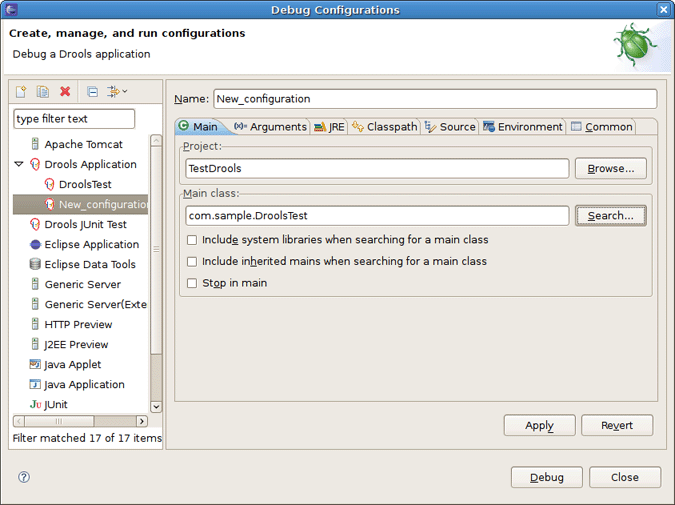The height and width of the screenshot is (505, 675).
Task: Collapse the Drools Application tree node
Action: point(19,164)
